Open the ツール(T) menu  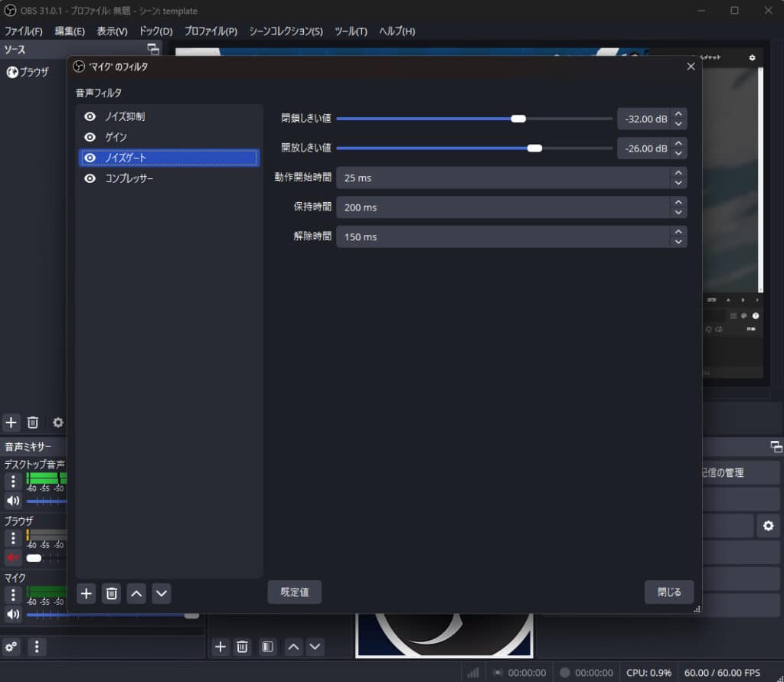(351, 31)
